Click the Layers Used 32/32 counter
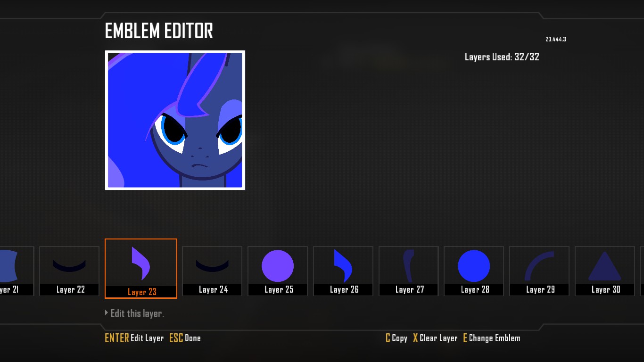The width and height of the screenshot is (644, 362). (502, 57)
